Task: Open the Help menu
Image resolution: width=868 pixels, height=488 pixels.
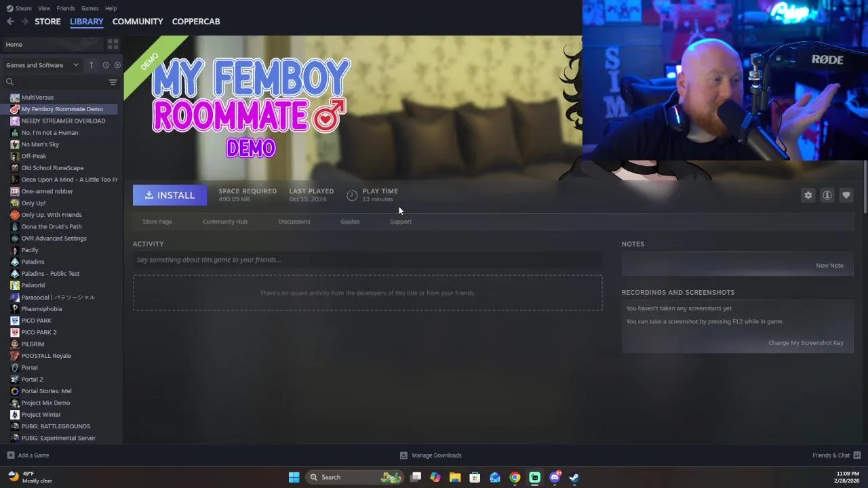Action: 111,8
